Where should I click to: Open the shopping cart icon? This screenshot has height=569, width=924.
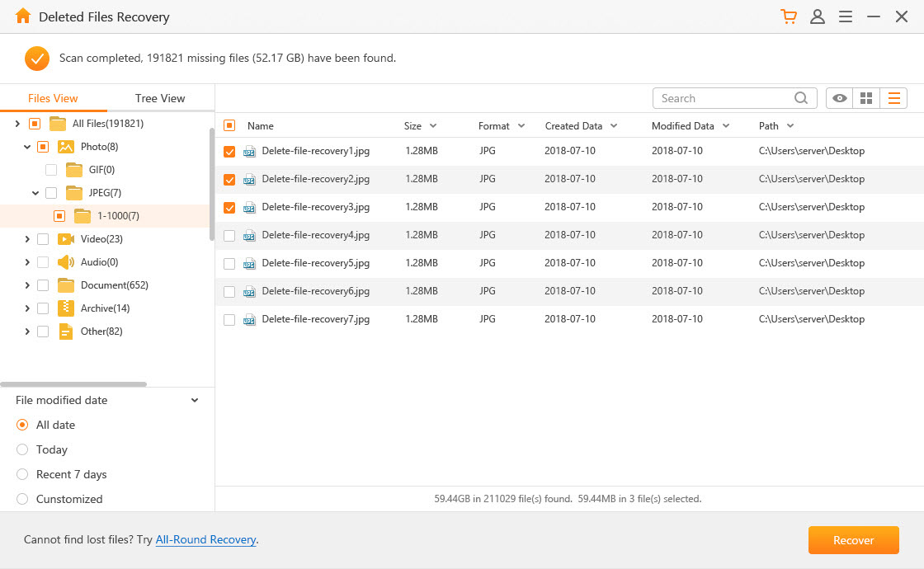(x=789, y=16)
